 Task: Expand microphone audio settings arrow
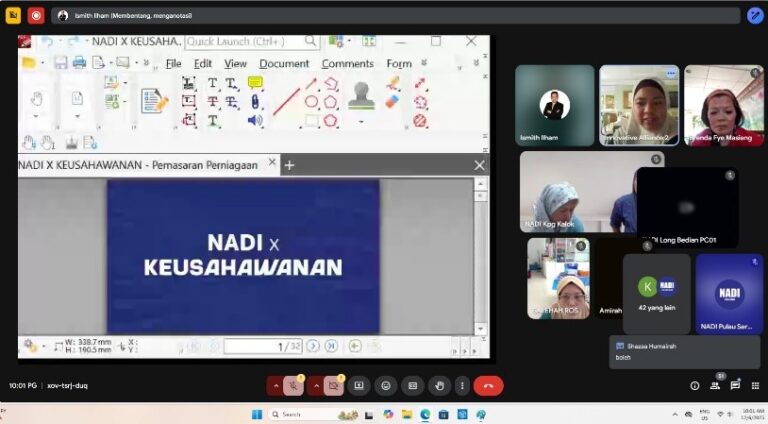coord(276,386)
